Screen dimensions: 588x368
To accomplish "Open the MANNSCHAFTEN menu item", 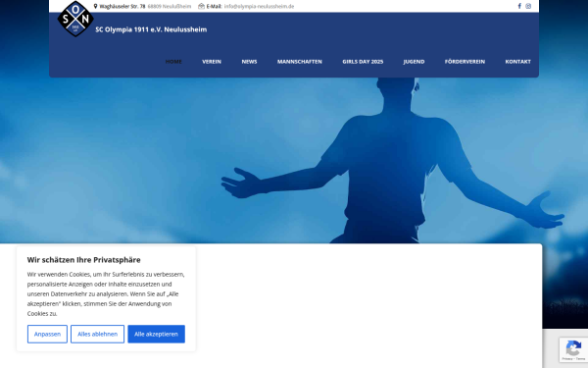I will tap(300, 62).
